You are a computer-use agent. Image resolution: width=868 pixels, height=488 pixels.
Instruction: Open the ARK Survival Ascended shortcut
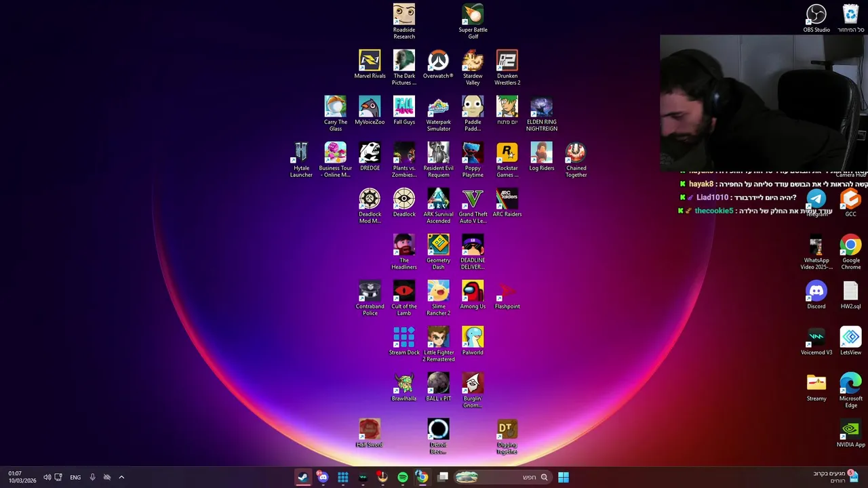click(438, 205)
